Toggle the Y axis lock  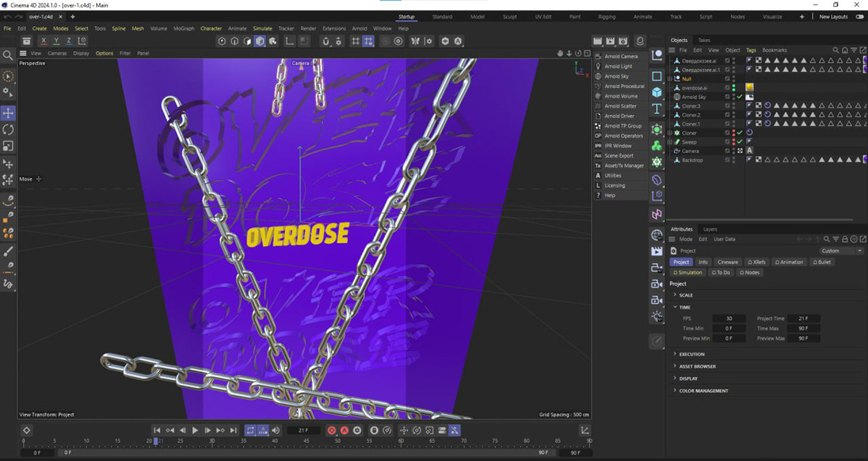coord(57,41)
